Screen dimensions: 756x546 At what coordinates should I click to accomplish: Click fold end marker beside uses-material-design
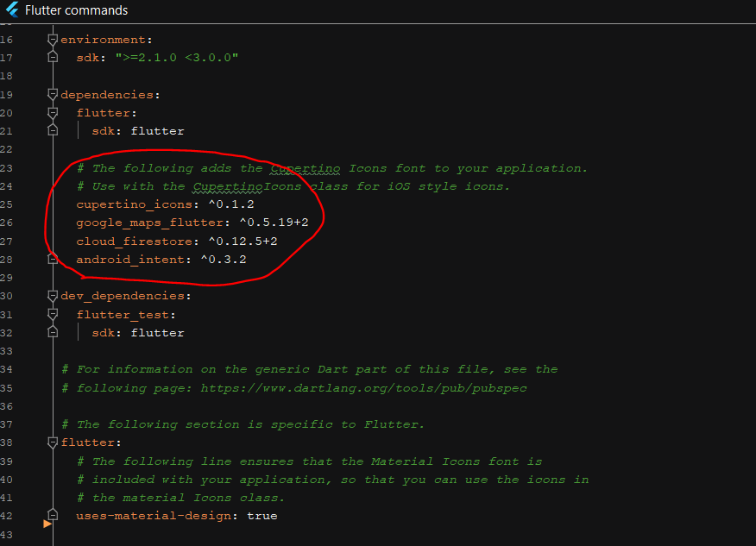tap(53, 515)
